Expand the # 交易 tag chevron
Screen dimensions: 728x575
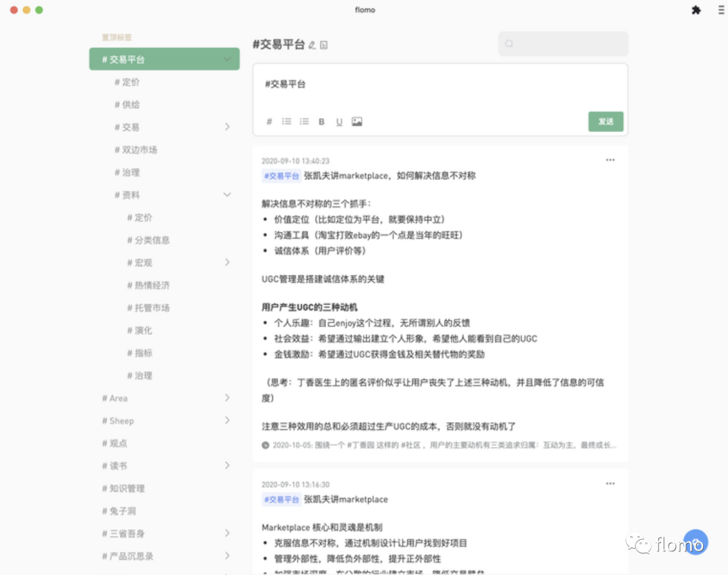pos(227,127)
